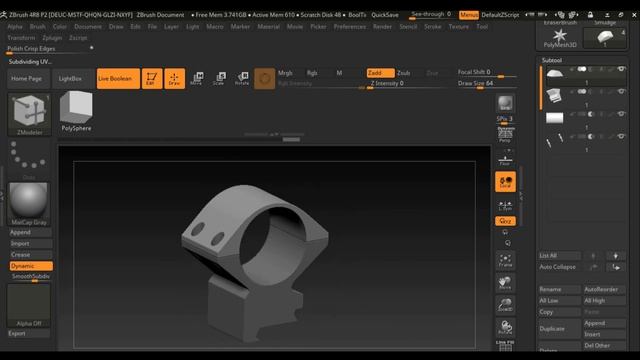Hide the first subtool via eye icon
Image resolution: width=640 pixels, height=360 pixels.
pyautogui.click(x=621, y=69)
